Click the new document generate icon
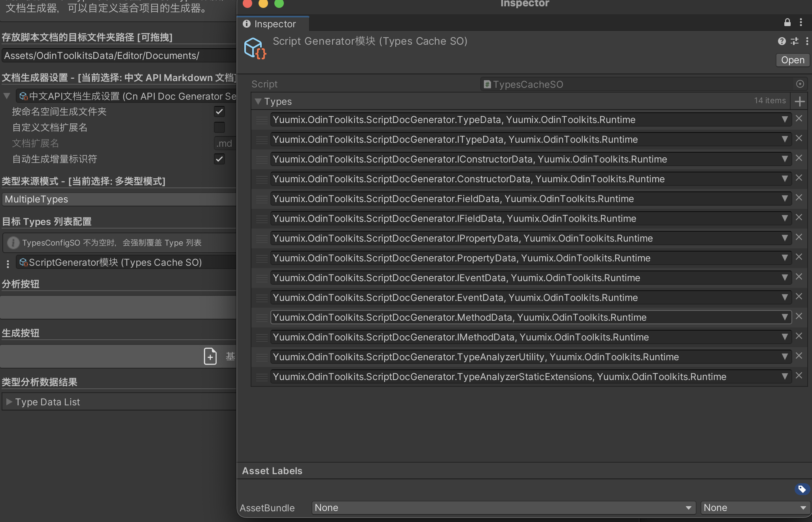Screen dimensions: 812x522 210,356
